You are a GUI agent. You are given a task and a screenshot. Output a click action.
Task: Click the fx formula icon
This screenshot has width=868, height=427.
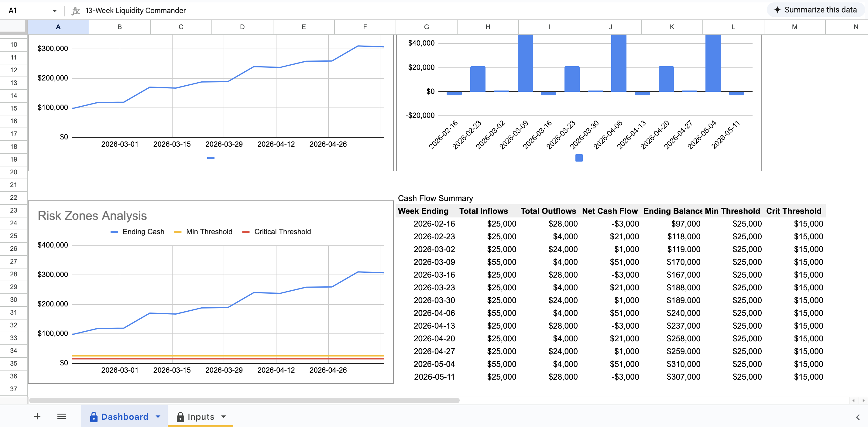click(76, 11)
